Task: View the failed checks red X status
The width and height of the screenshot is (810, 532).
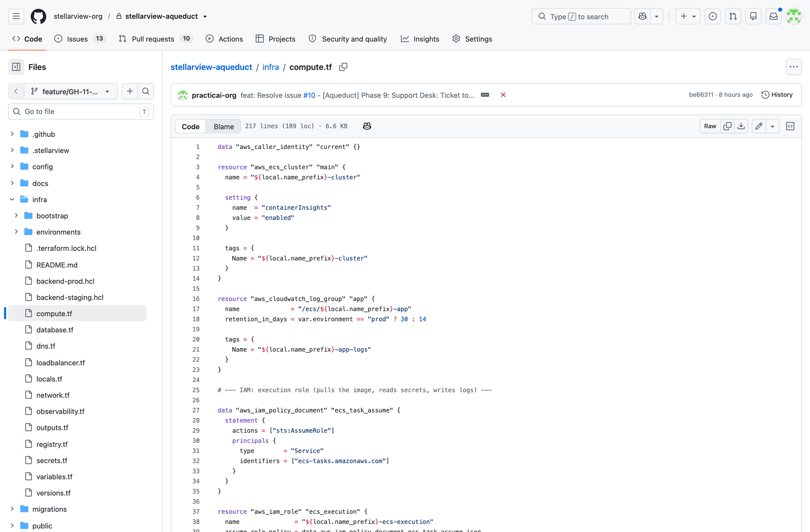Action: 503,95
